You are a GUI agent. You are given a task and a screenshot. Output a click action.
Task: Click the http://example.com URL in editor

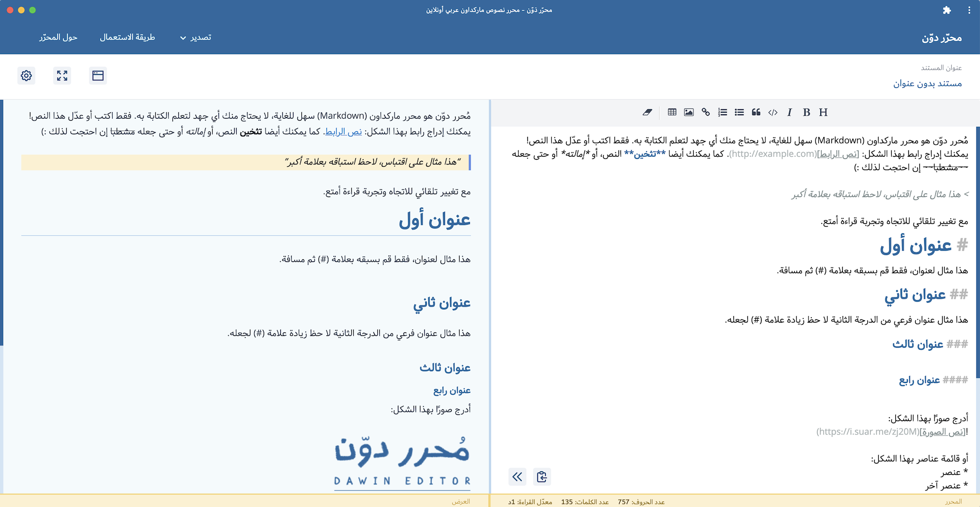773,154
